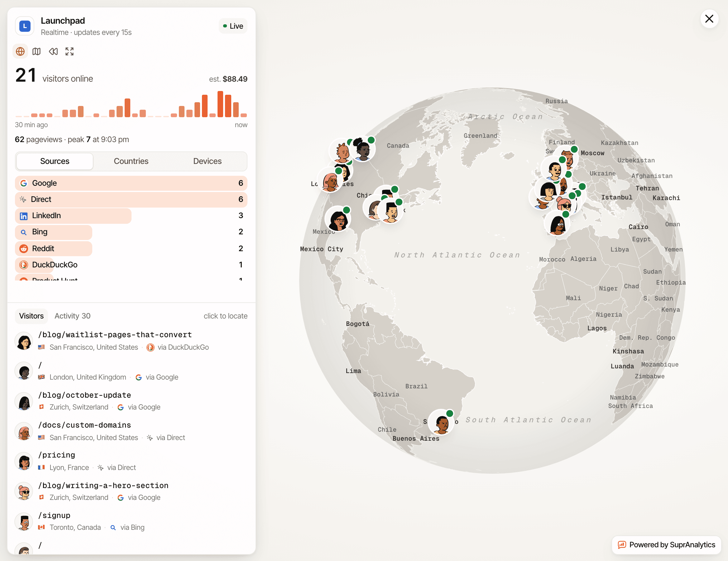Select the Google source row
728x561 pixels.
pyautogui.click(x=131, y=183)
